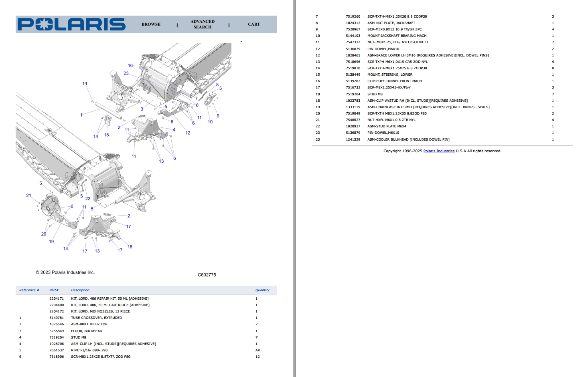Click the Quantity column header
Viewport: 588px width, 377px height.
tap(262, 290)
